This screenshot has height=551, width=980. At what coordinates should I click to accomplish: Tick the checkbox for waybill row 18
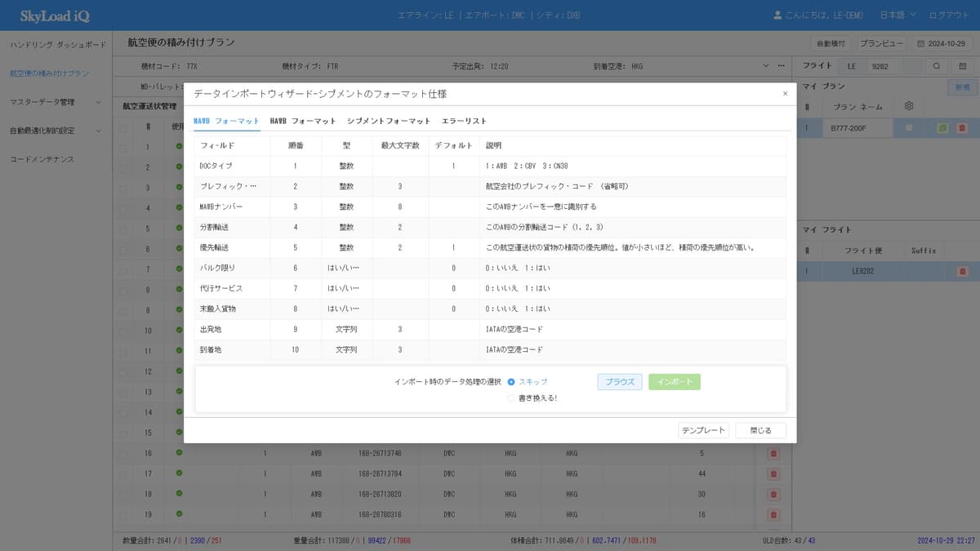click(x=122, y=494)
